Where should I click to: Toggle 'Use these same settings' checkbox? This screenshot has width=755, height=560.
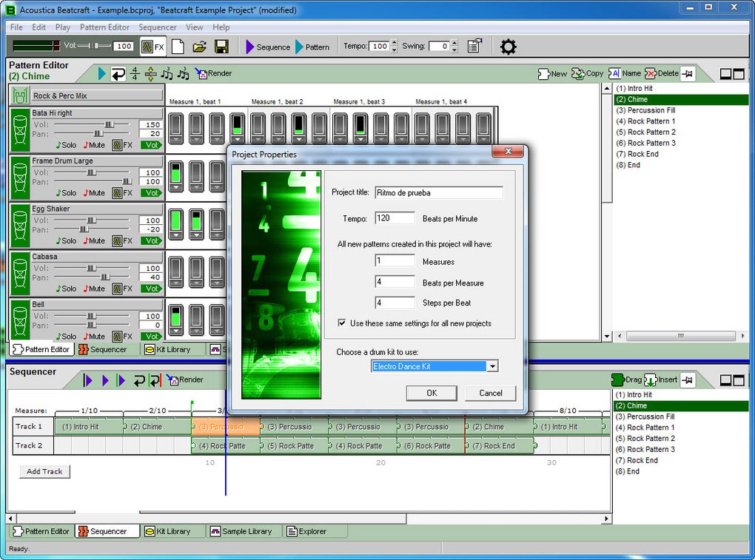(x=341, y=323)
